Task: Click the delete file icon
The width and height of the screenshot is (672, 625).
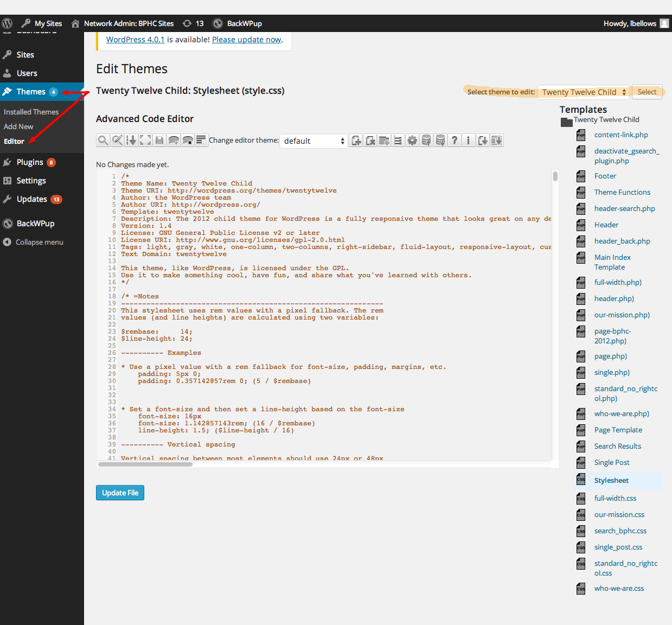Action: (370, 141)
